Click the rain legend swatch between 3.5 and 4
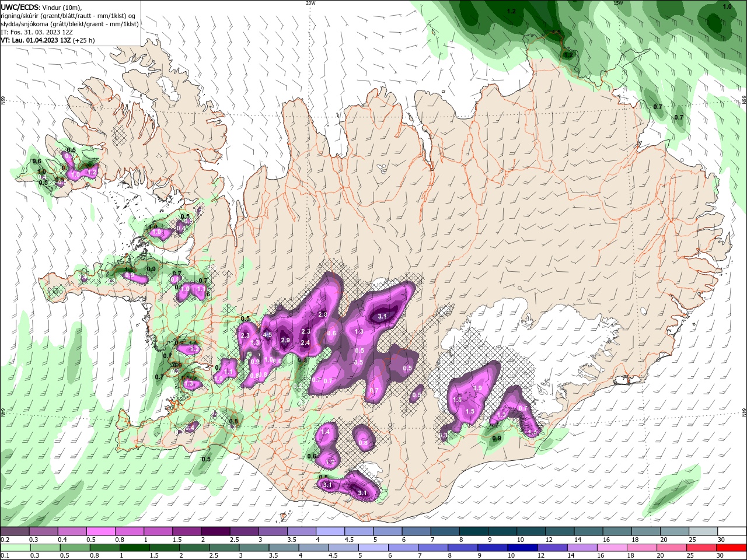Screen dimensions: 747x560 [x=284, y=548]
